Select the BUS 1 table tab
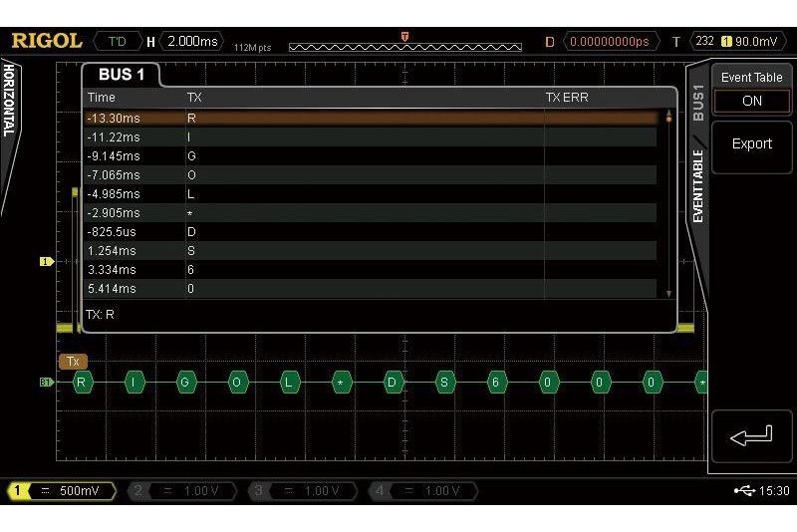The width and height of the screenshot is (797, 532). pyautogui.click(x=121, y=75)
